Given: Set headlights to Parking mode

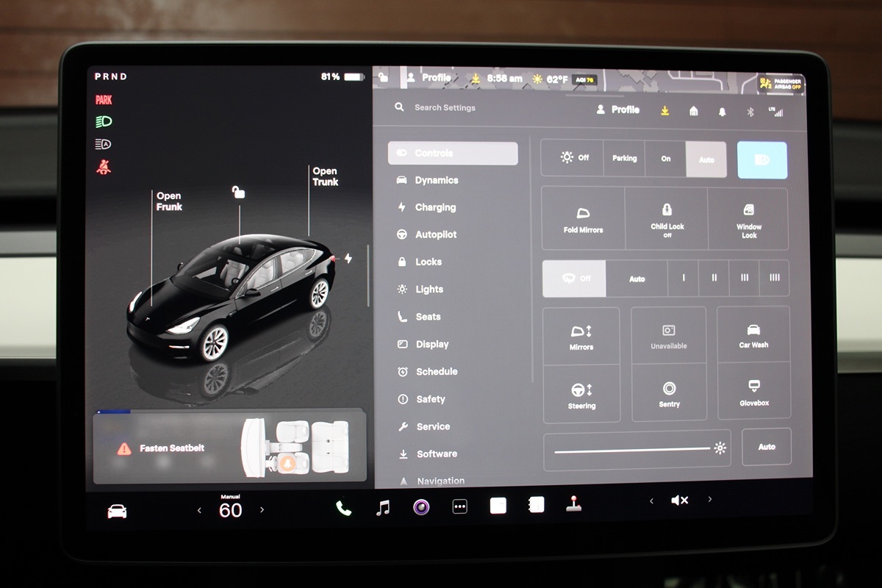Looking at the screenshot, I should click(624, 159).
